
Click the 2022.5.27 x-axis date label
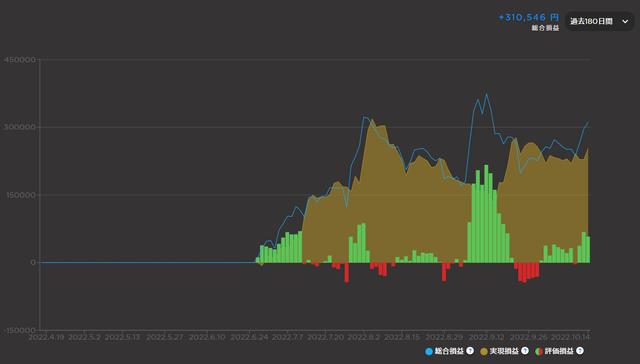(x=165, y=337)
